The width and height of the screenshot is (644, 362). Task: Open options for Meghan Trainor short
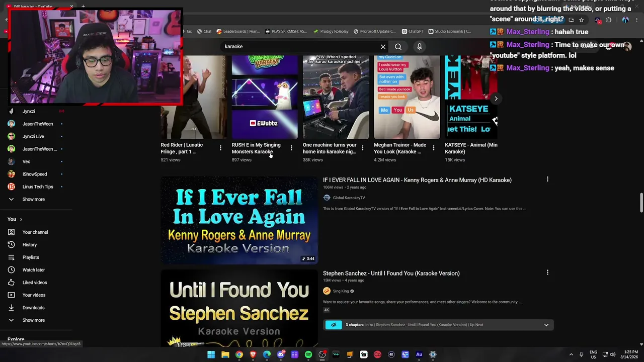pyautogui.click(x=433, y=148)
